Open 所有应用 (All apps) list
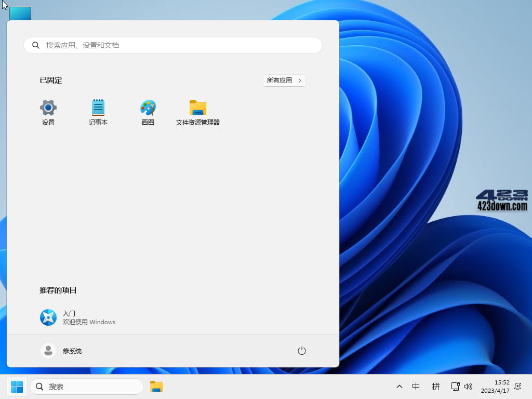 (x=284, y=81)
